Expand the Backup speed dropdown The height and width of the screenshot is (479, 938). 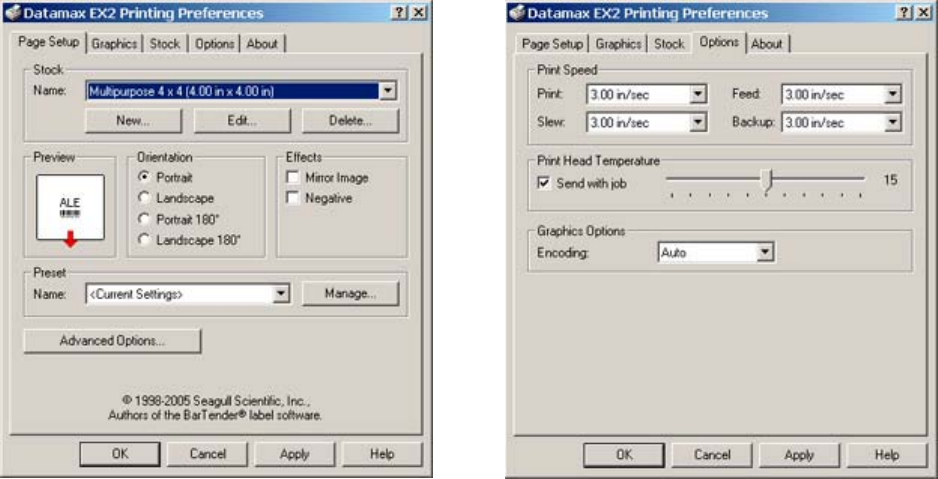[893, 123]
